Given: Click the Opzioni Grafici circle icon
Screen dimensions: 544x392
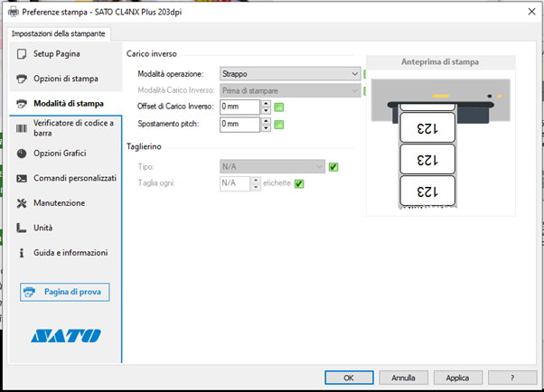Looking at the screenshot, I should (22, 154).
